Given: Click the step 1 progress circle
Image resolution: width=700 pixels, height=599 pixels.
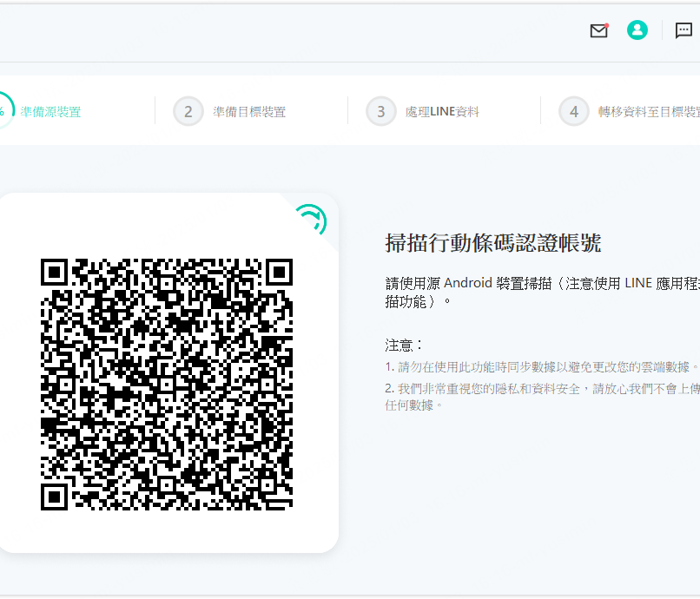Looking at the screenshot, I should pos(3,112).
